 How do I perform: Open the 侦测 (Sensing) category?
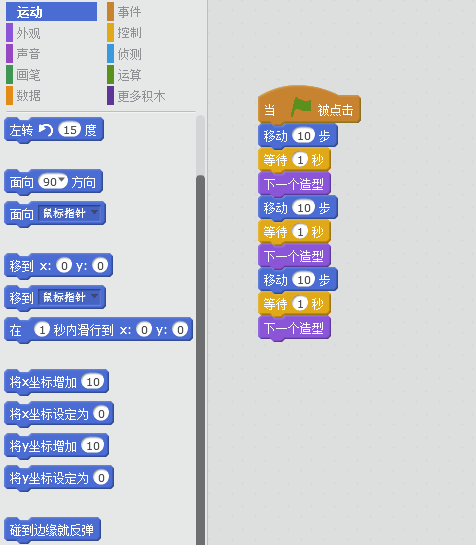124,54
